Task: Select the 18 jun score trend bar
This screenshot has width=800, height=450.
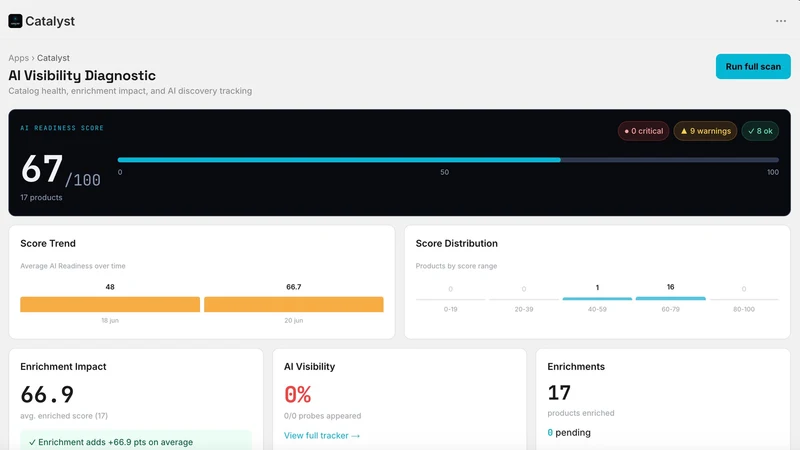Action: pos(110,304)
